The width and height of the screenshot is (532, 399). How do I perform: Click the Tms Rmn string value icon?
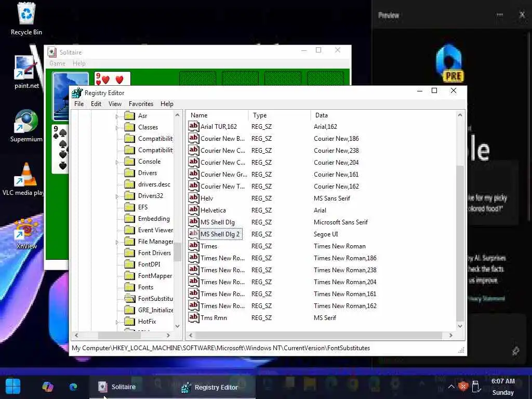click(193, 317)
